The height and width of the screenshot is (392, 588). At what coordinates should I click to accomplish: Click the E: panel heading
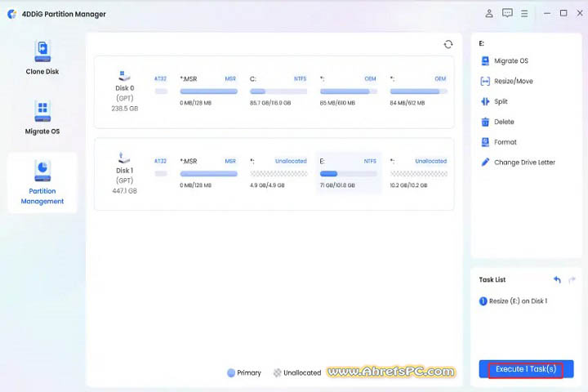pyautogui.click(x=482, y=43)
